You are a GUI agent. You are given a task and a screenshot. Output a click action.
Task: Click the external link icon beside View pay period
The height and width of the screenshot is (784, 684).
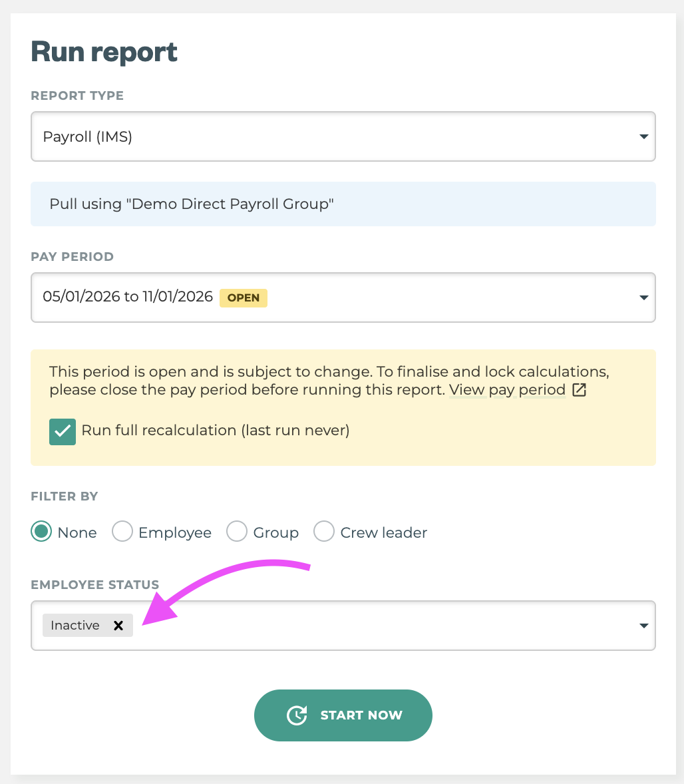[x=579, y=390]
